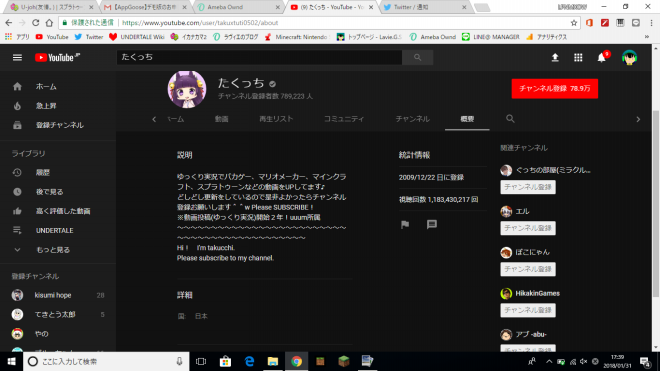
Task: Select the 概要 tab
Action: click(x=467, y=119)
